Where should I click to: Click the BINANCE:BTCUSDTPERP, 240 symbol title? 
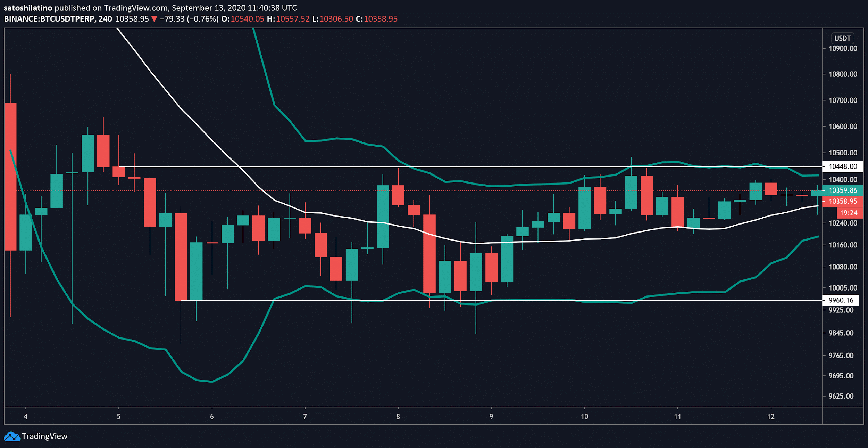pos(58,19)
